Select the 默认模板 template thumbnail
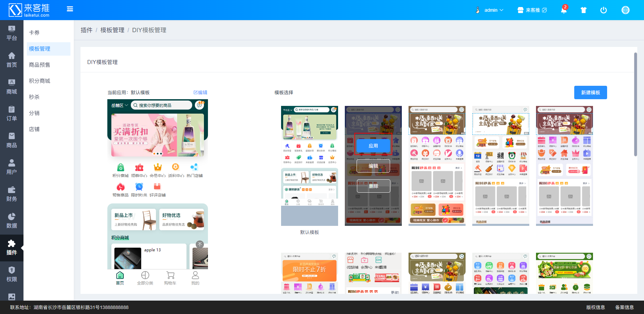Viewport: 644px width, 314px height. [x=310, y=166]
